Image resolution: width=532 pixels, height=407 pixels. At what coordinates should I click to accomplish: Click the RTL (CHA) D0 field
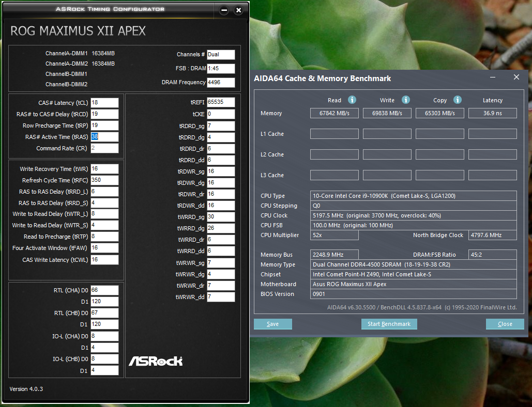pos(104,290)
